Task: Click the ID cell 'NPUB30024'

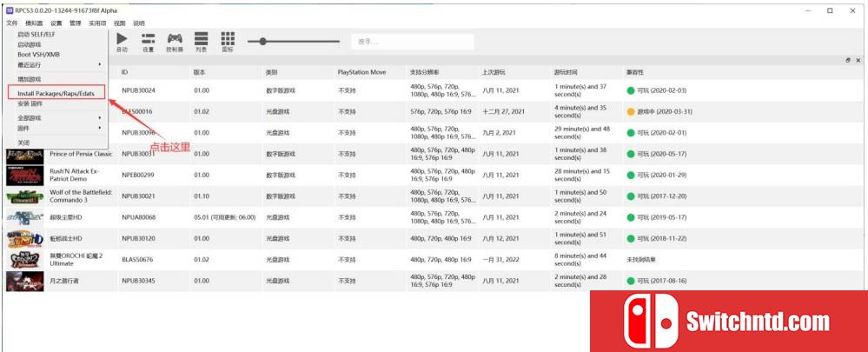Action: point(138,90)
